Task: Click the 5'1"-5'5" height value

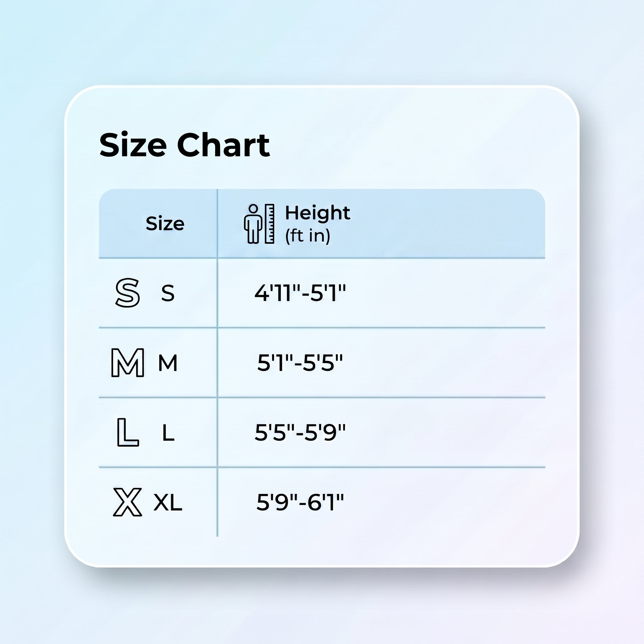Action: click(300, 363)
